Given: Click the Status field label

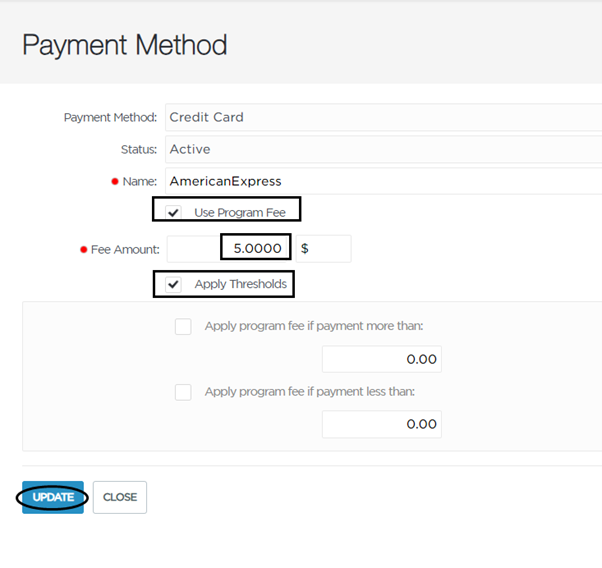Looking at the screenshot, I should coord(139,149).
